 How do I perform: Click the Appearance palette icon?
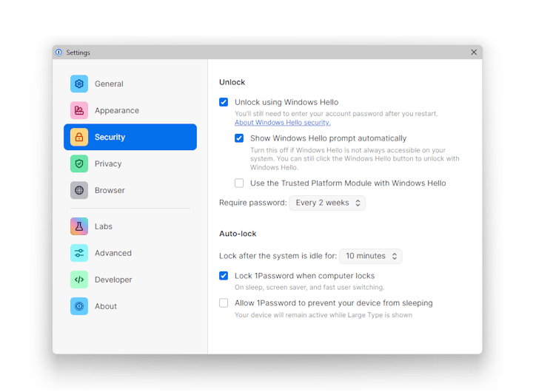79,110
